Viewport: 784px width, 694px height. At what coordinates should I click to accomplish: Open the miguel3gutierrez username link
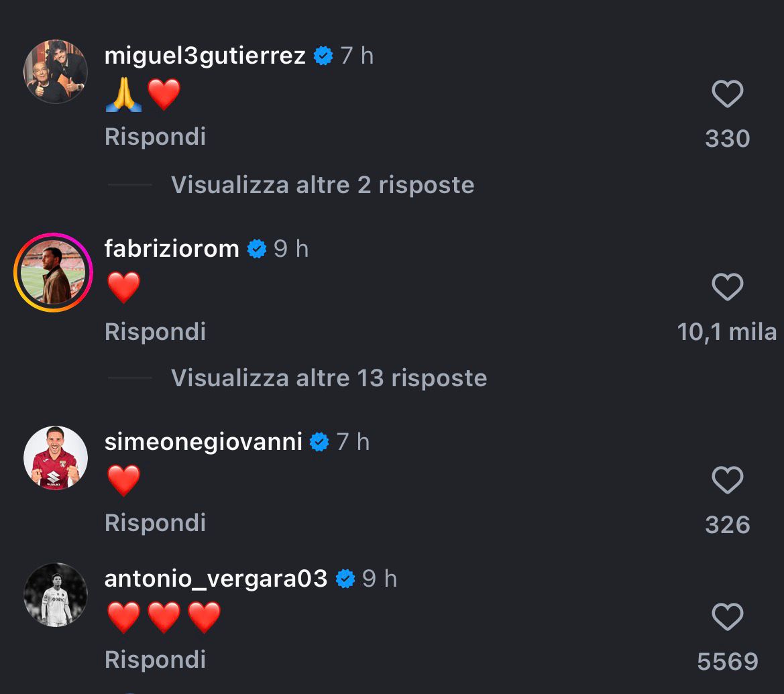point(205,56)
